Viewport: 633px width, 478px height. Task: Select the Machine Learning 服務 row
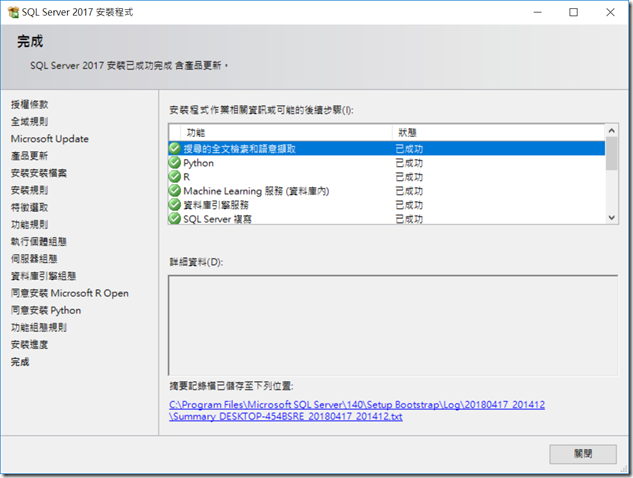coord(387,191)
